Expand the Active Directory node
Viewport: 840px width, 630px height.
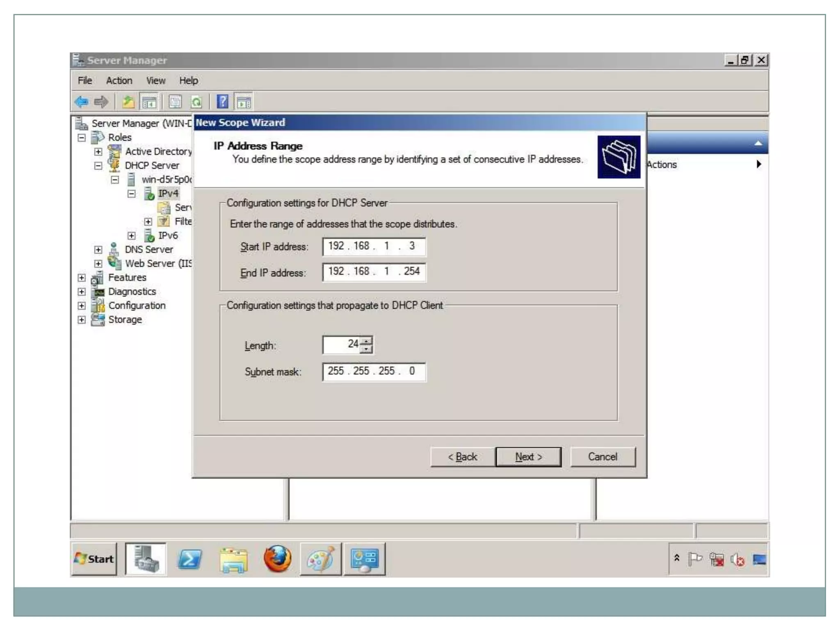[x=98, y=152]
